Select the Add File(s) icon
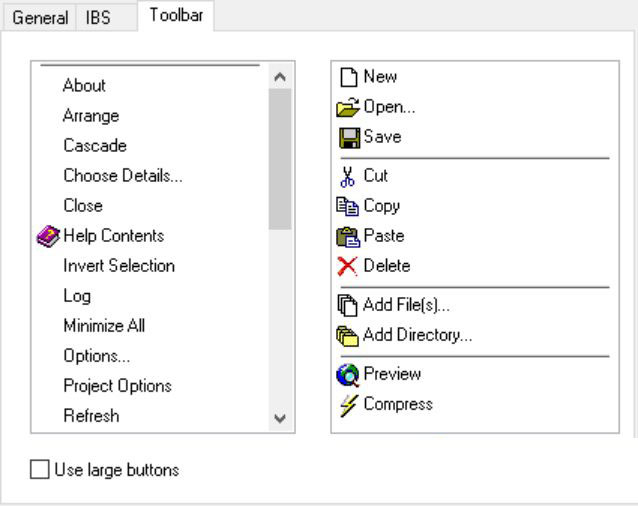Image resolution: width=638 pixels, height=506 pixels. [348, 305]
